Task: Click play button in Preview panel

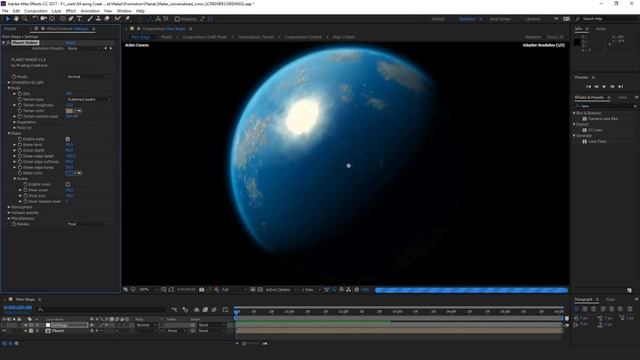Action: pyautogui.click(x=604, y=87)
